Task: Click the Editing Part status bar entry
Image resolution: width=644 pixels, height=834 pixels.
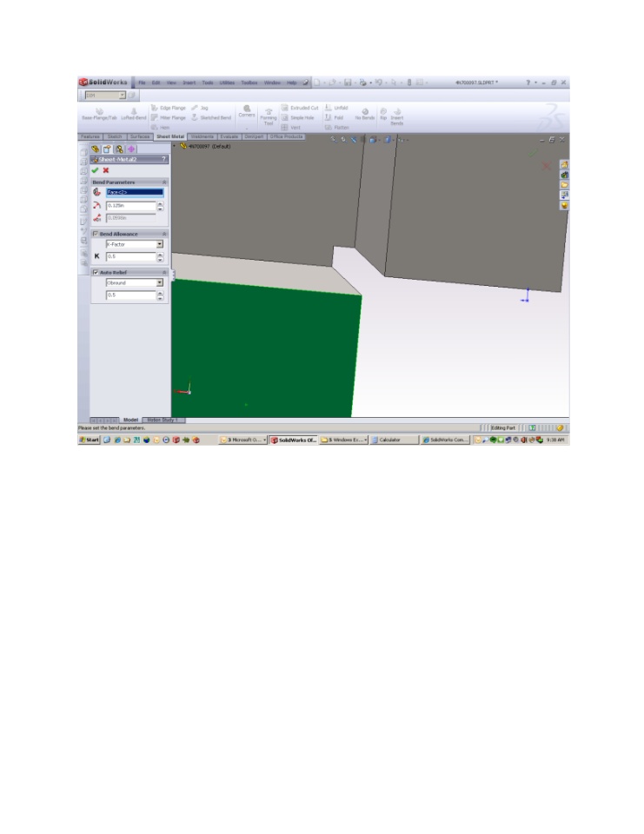Action: 503,427
